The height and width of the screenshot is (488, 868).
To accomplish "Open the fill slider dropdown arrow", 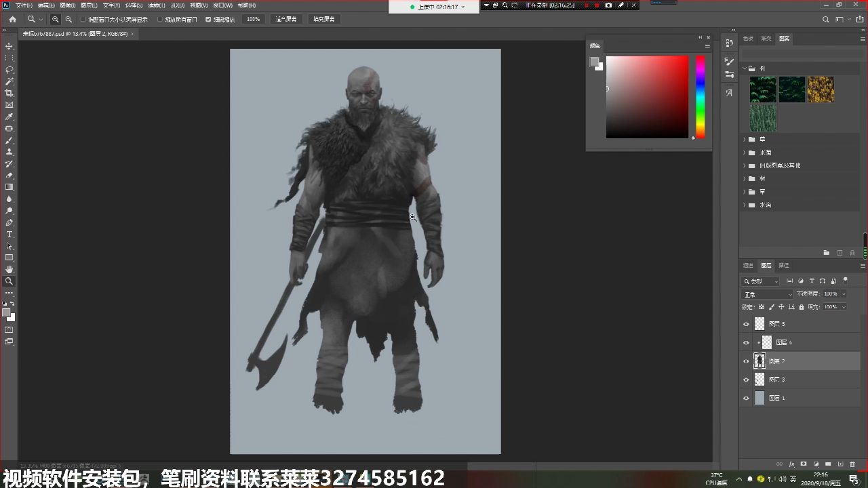I will pos(844,307).
